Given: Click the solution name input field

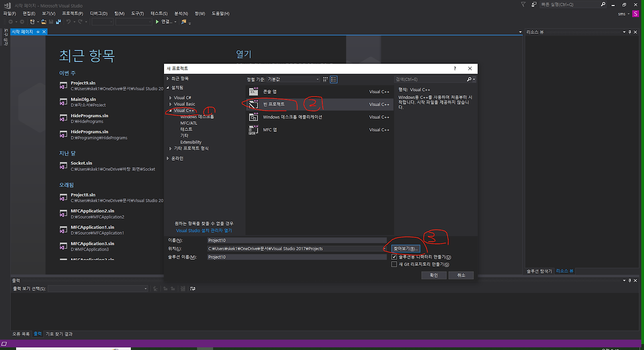Looking at the screenshot, I should pyautogui.click(x=297, y=257).
